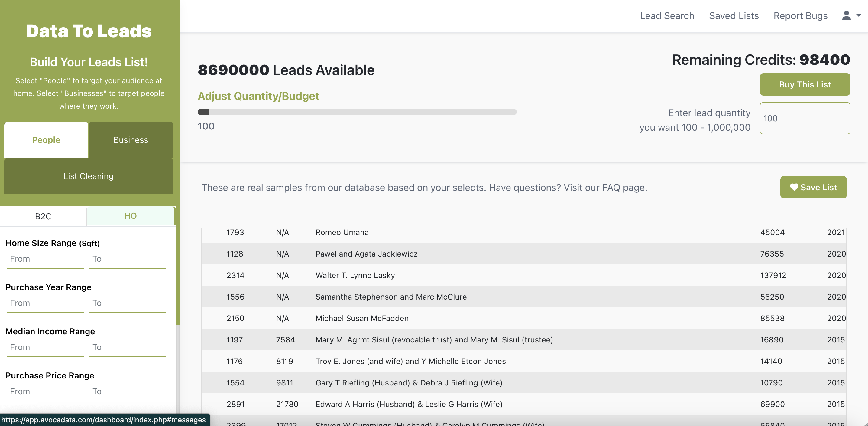The width and height of the screenshot is (868, 426).
Task: Click Purchase Price Range To field
Action: [x=127, y=392]
